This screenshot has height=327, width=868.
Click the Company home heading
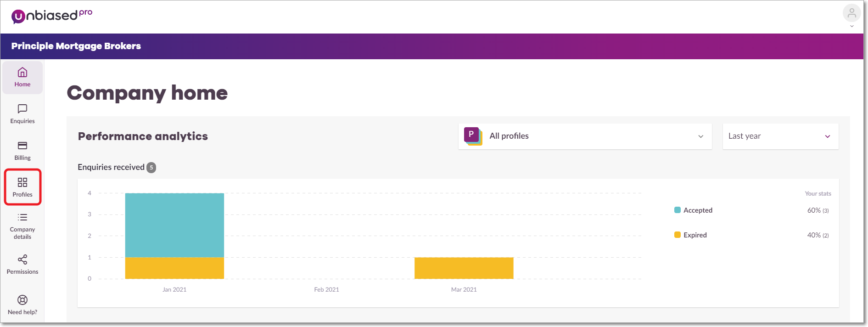click(147, 93)
